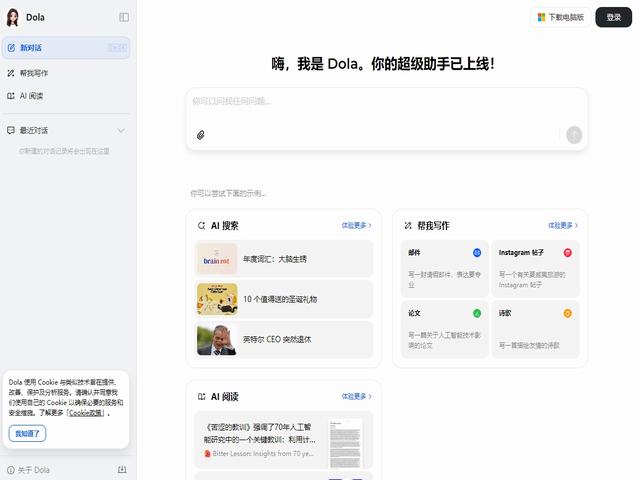Open 帮我写作 from the sidebar
The height and width of the screenshot is (480, 640).
pos(35,73)
